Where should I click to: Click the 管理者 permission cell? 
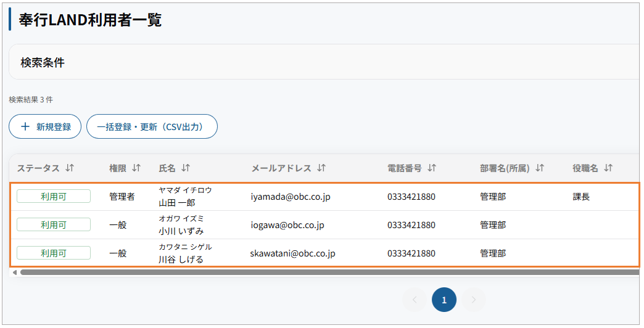[x=122, y=197]
